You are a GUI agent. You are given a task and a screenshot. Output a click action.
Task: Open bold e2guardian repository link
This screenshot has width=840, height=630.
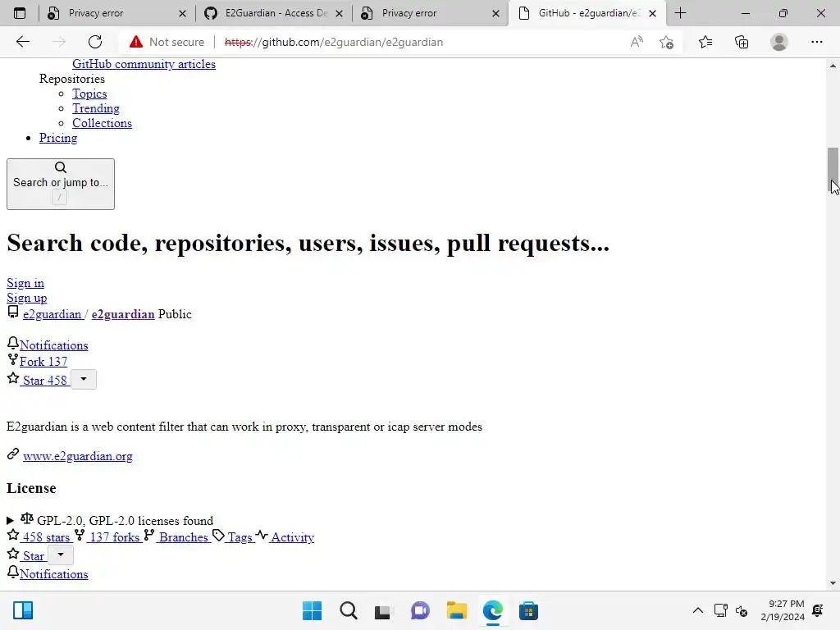click(x=123, y=314)
